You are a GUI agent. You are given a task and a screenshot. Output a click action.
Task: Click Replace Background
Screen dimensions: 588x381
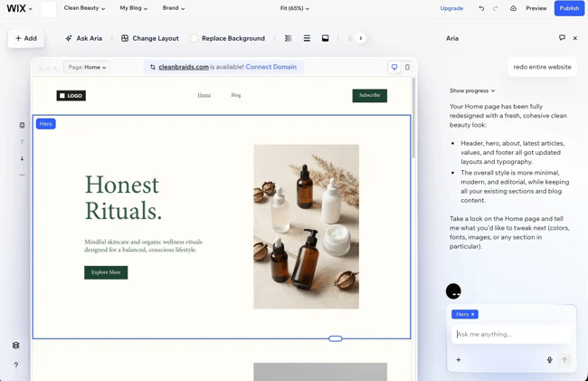[228, 38]
